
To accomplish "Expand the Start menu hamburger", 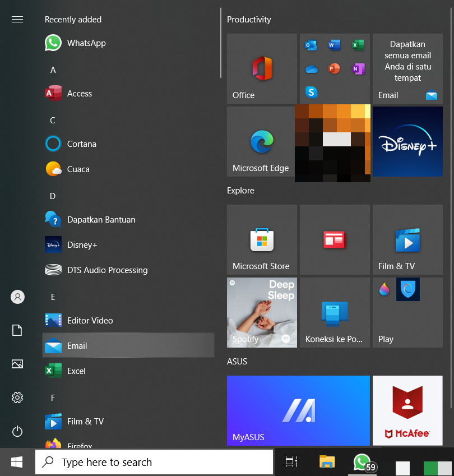I will [17, 20].
